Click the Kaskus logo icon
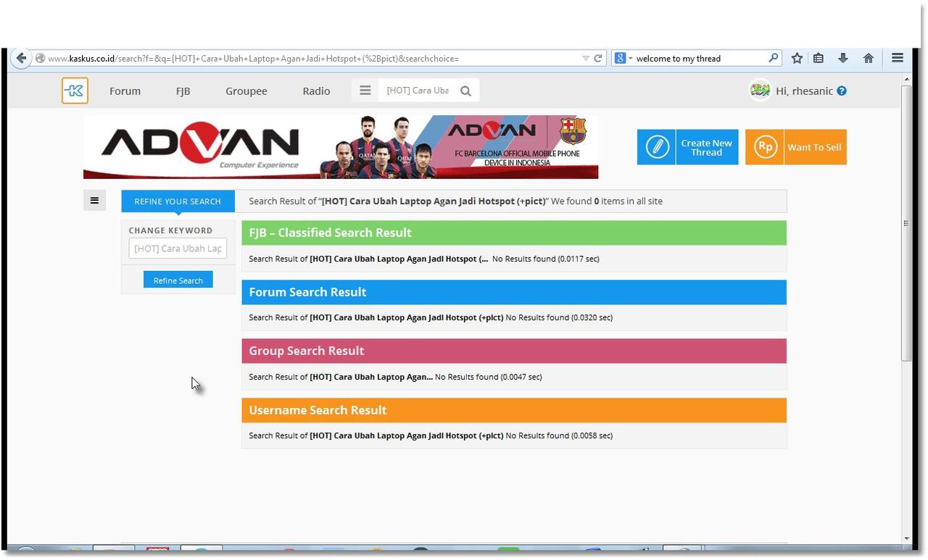 click(x=75, y=91)
